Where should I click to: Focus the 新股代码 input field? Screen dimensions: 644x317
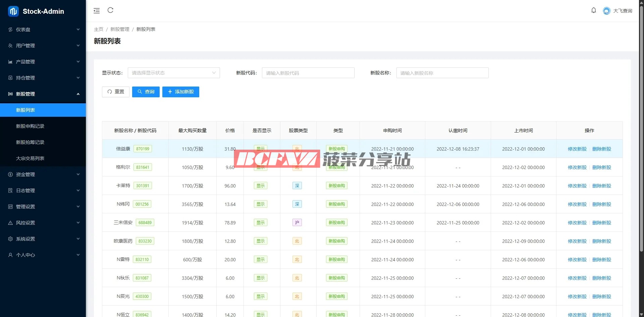308,73
